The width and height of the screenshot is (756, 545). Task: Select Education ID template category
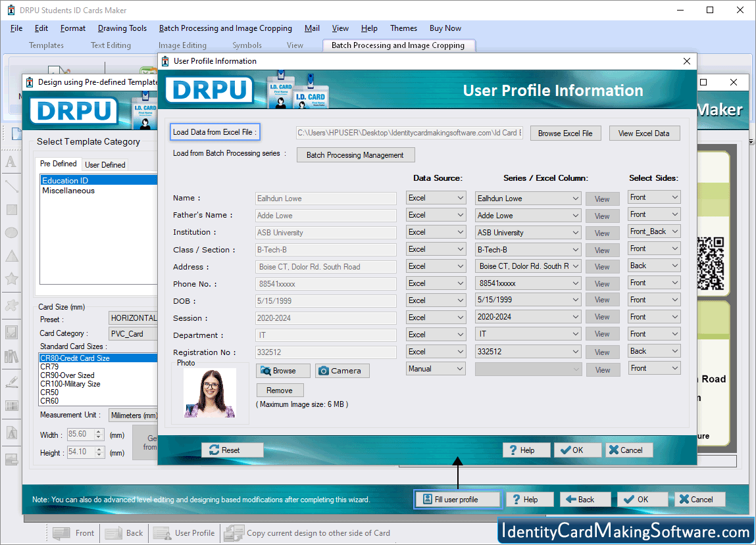[66, 179]
